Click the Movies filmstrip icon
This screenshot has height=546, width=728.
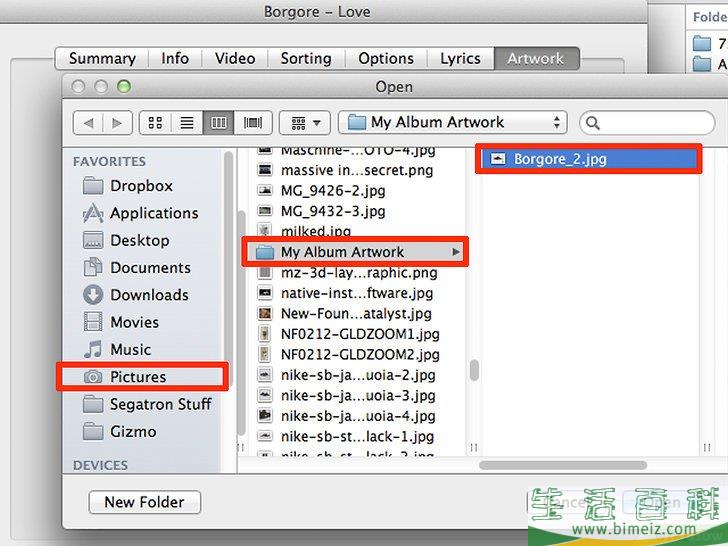click(x=93, y=322)
